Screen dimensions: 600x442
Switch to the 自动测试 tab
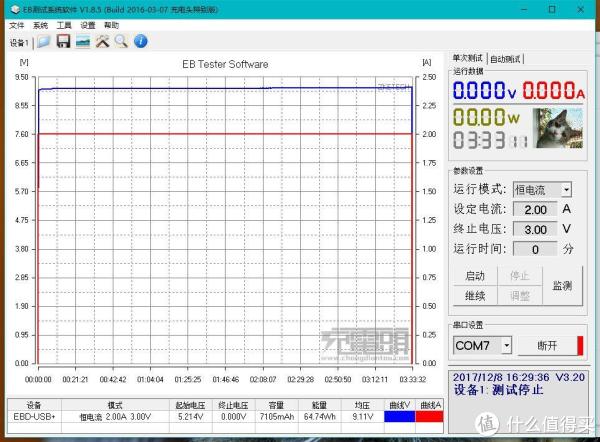(x=505, y=59)
